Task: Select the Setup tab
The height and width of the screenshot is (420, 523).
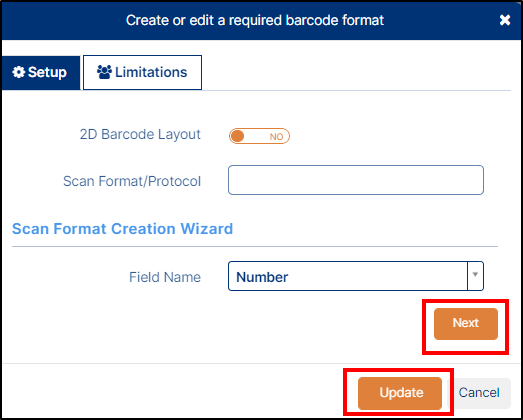Action: pos(41,73)
